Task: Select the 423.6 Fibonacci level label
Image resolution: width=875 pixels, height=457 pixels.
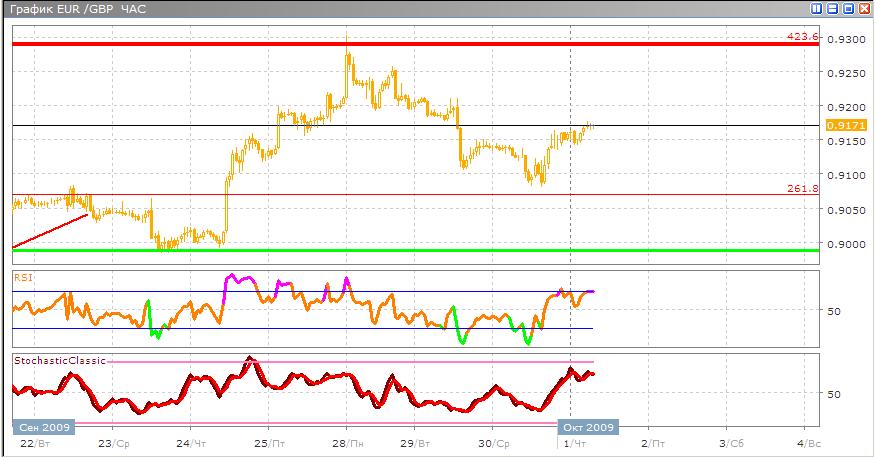Action: [x=803, y=37]
